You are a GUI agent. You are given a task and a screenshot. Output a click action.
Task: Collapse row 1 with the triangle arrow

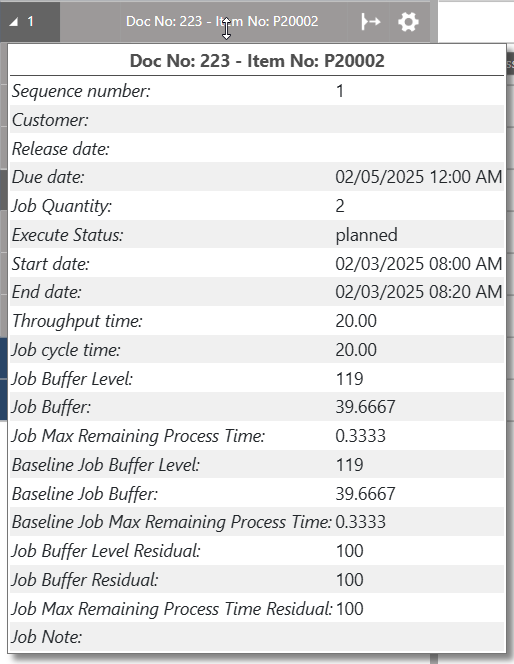[x=13, y=22]
